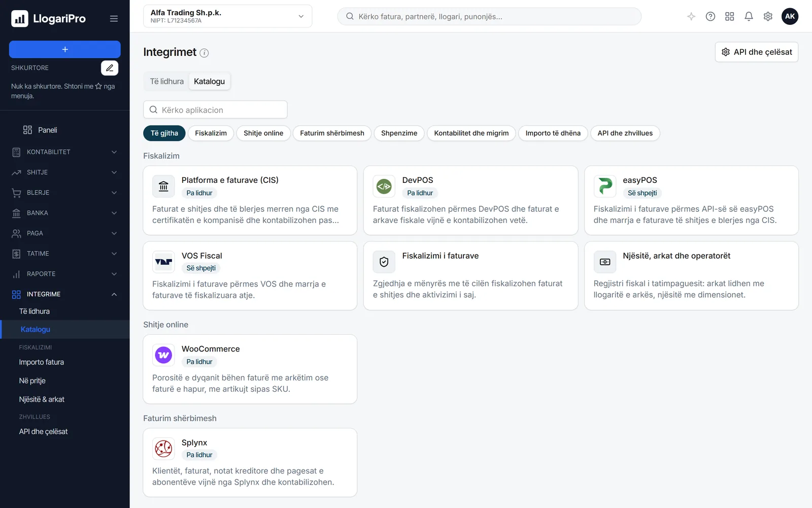Expand the Kontabilitet sidebar section
This screenshot has width=812, height=508.
coord(65,152)
